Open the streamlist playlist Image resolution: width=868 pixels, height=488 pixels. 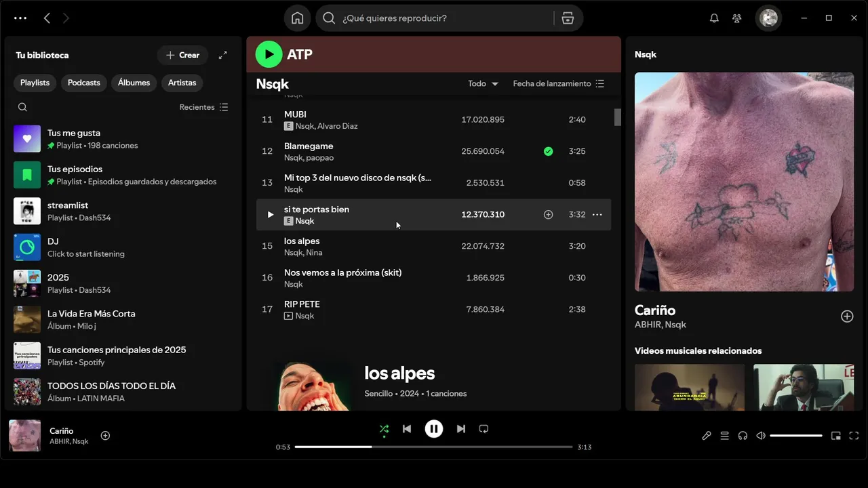click(123, 211)
